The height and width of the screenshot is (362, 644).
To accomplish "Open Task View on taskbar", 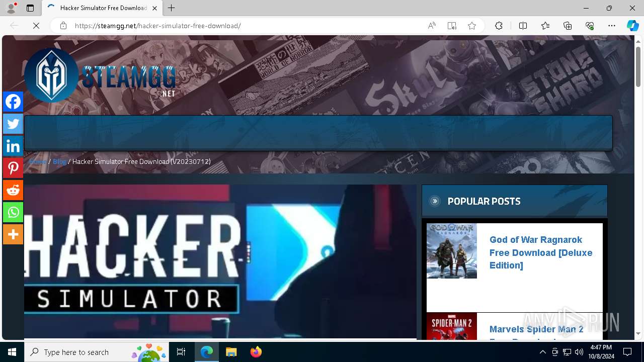I will 181,352.
